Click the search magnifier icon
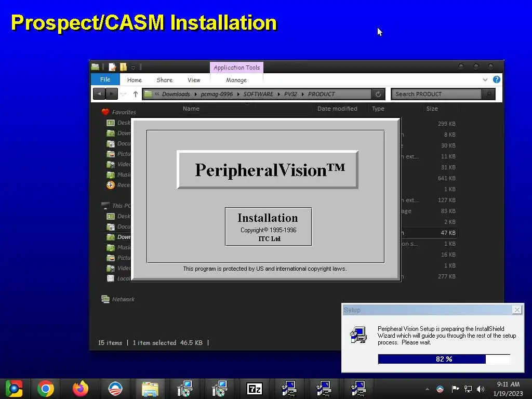 pyautogui.click(x=488, y=94)
